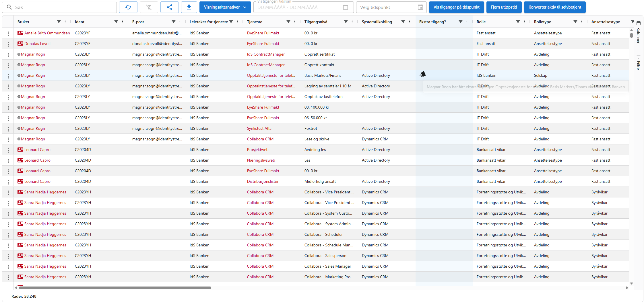This screenshot has width=644, height=304.
Task: Filter the Bruker column
Action: click(x=59, y=21)
